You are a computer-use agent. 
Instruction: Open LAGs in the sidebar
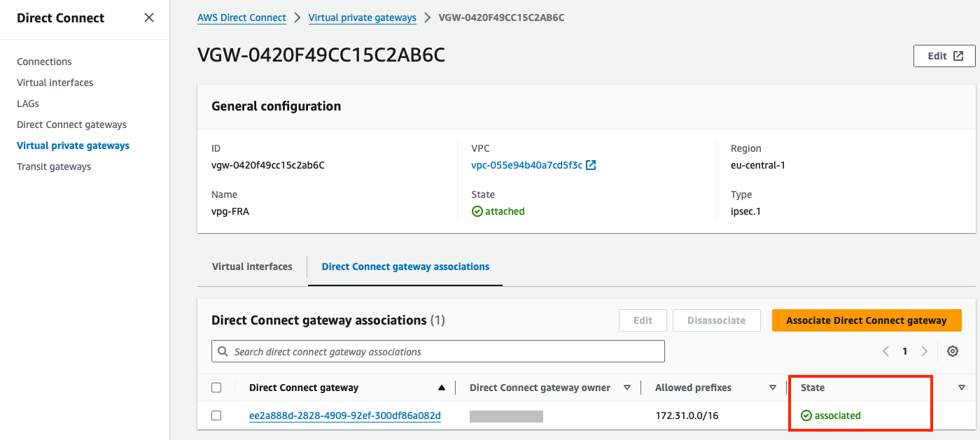tap(28, 104)
